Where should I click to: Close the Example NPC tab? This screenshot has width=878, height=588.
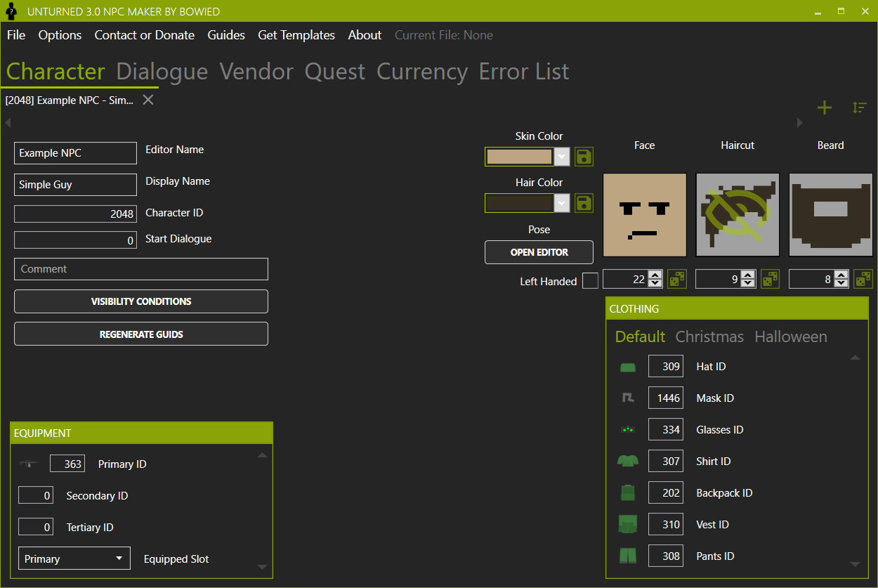(148, 100)
